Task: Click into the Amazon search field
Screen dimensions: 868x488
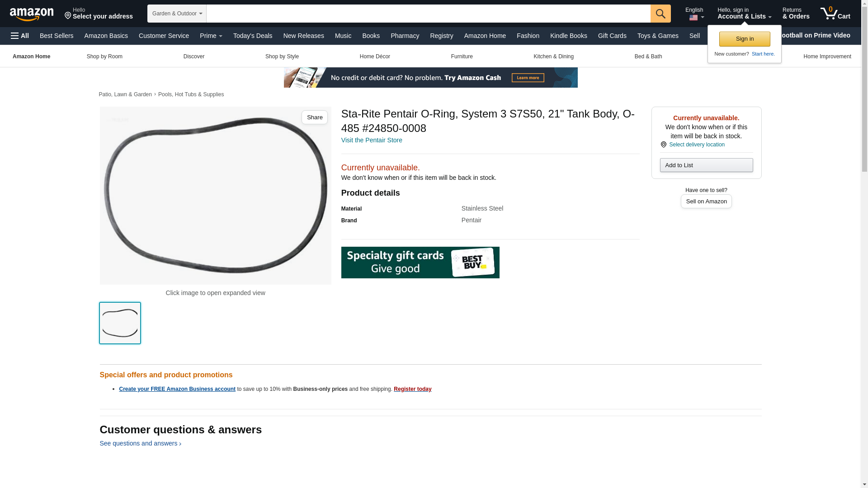Action: (428, 14)
